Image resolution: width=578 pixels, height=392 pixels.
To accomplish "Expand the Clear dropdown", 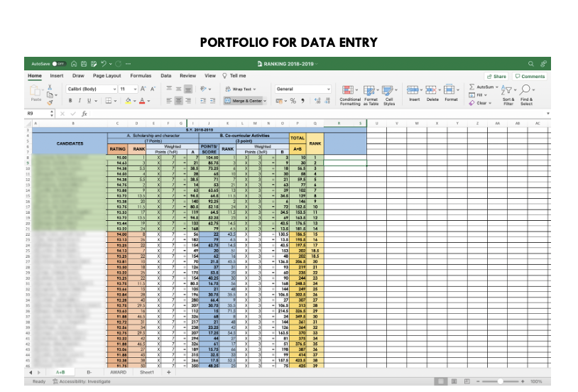I will [490, 103].
